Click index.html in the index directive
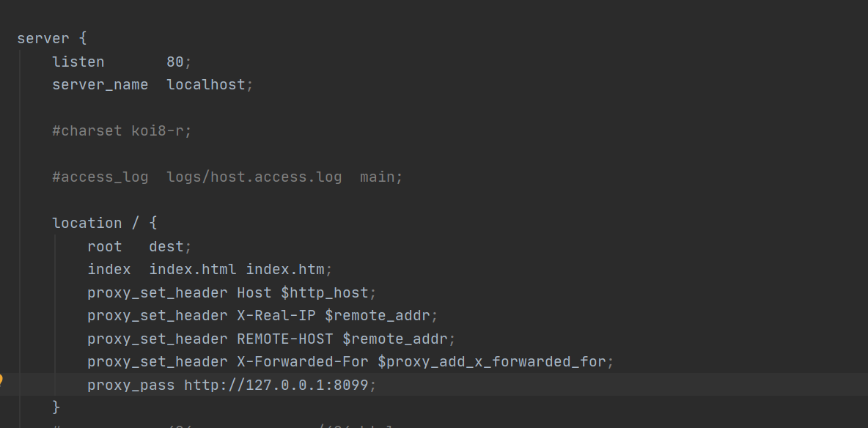 pyautogui.click(x=193, y=270)
